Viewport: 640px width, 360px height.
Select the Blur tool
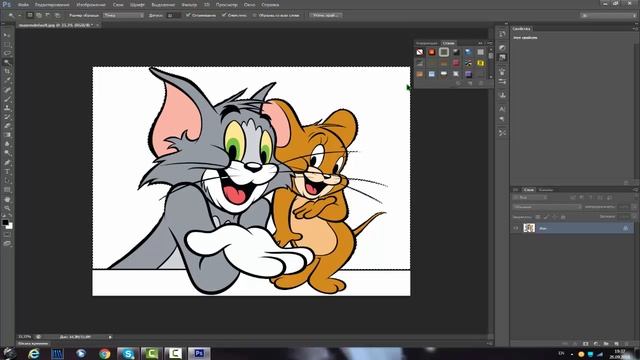tap(7, 144)
